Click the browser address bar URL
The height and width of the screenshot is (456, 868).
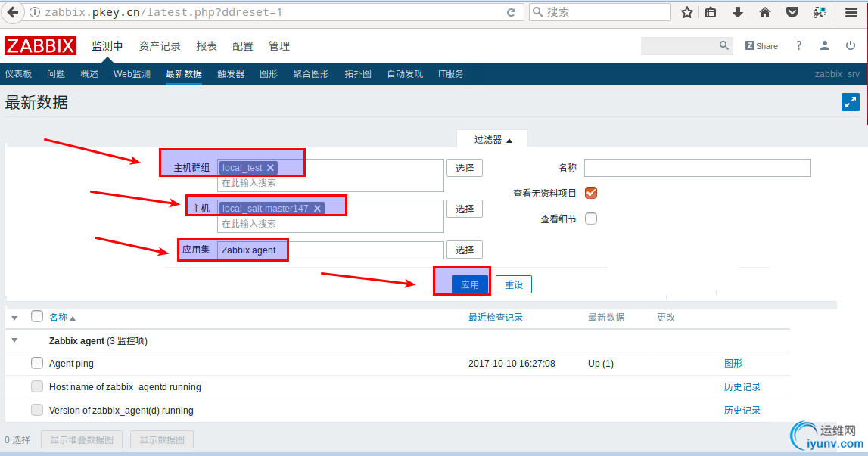point(163,12)
